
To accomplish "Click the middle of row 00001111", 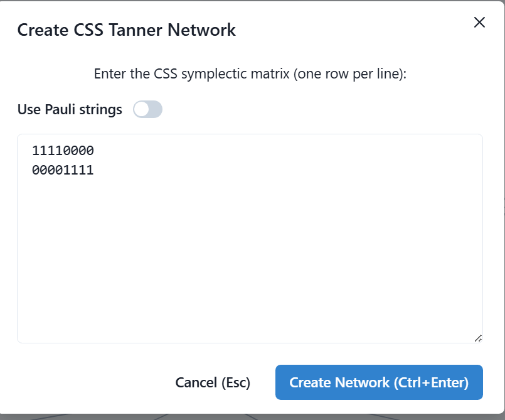I will coord(63,170).
